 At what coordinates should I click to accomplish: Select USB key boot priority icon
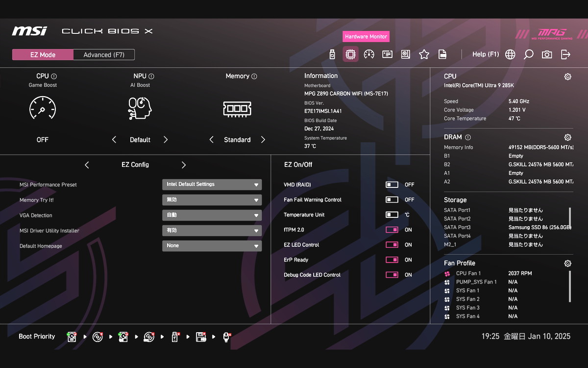tap(175, 337)
